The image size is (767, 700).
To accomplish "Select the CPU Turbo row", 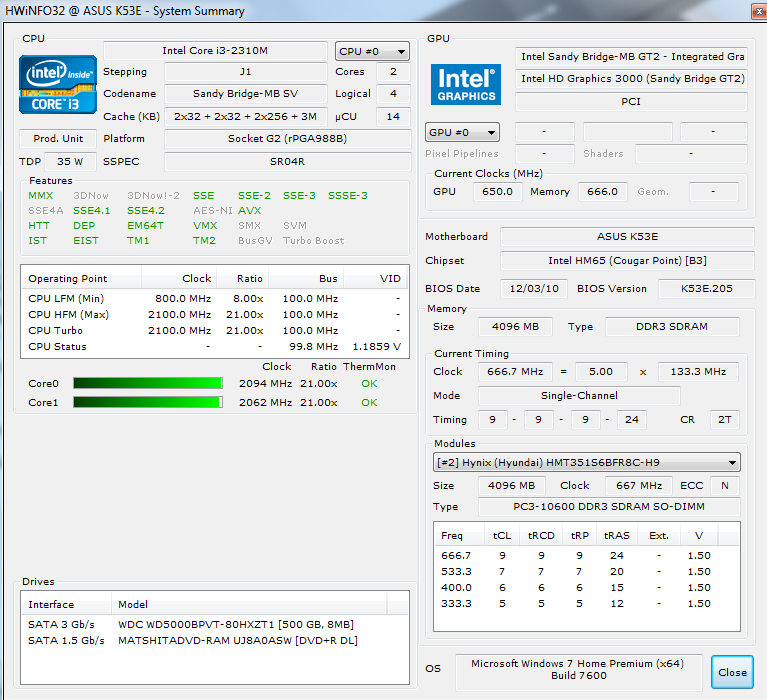I will (214, 331).
